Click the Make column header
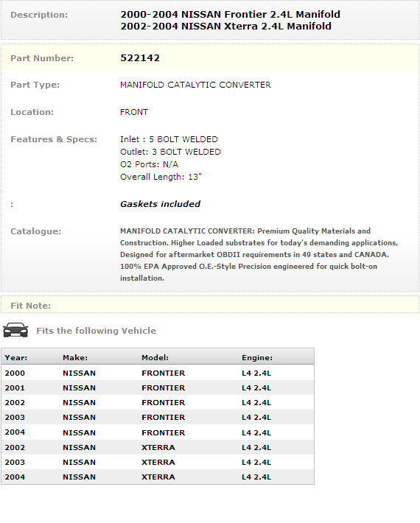The image size is (420, 523). [x=75, y=357]
